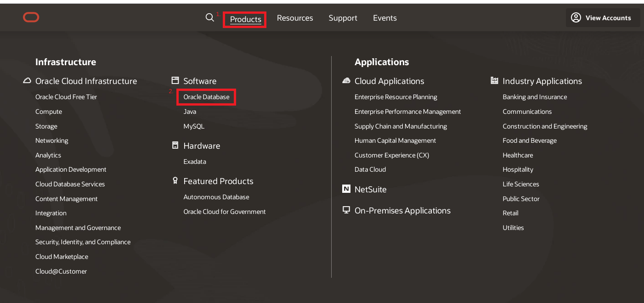The height and width of the screenshot is (303, 644).
Task: Open Life Sciences
Action: click(x=521, y=184)
